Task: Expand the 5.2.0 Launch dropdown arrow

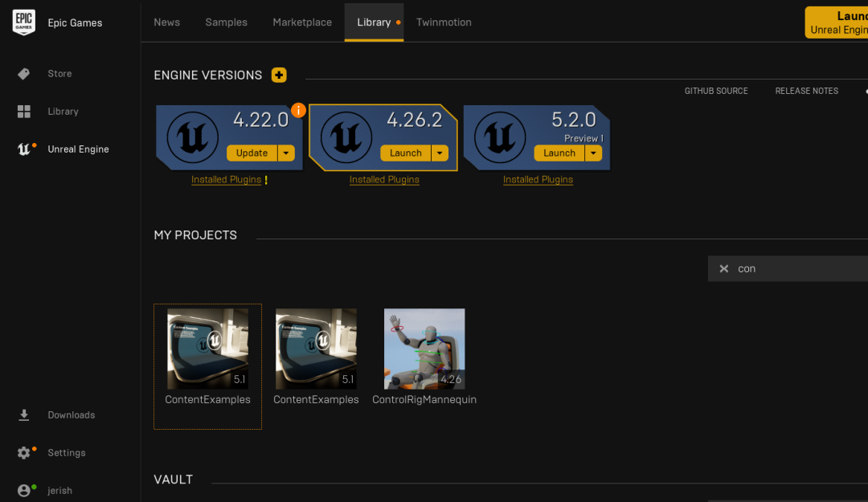Action: (x=593, y=153)
